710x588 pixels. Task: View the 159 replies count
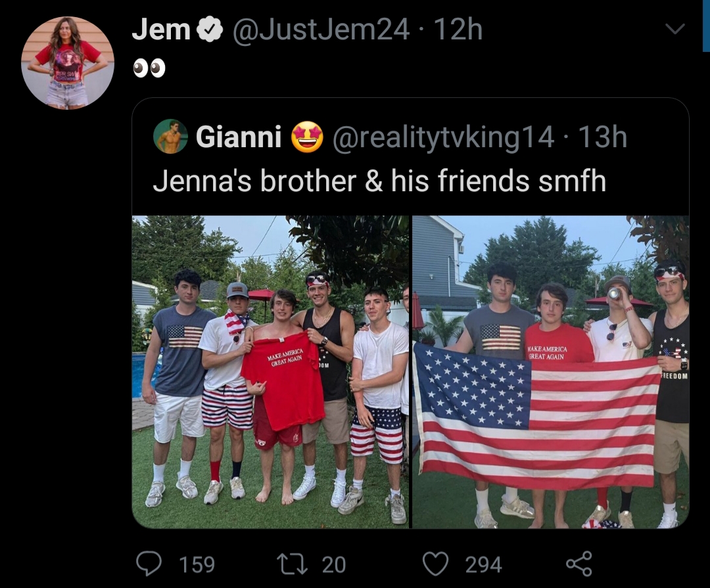[197, 564]
